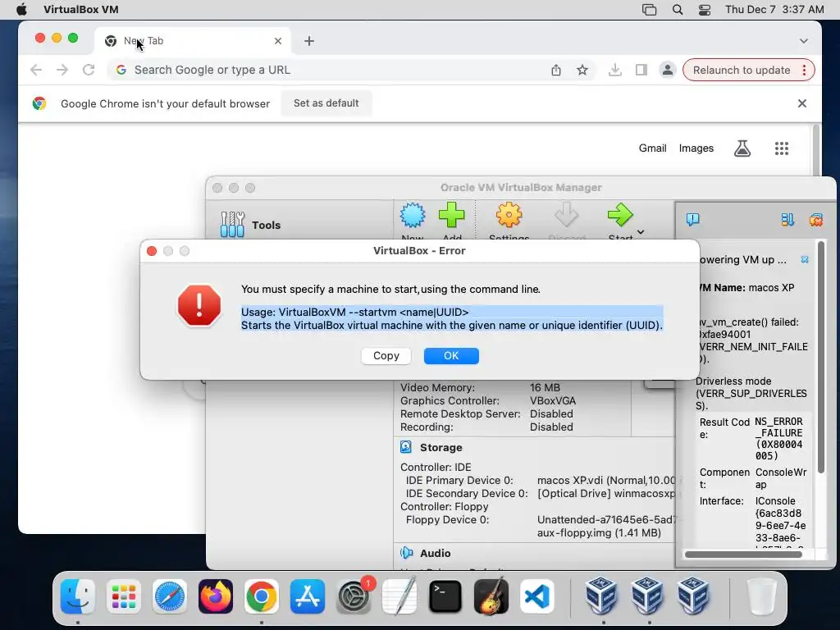Image resolution: width=840 pixels, height=630 pixels.
Task: Click the red error stop icon in the dialog
Action: pyautogui.click(x=199, y=305)
